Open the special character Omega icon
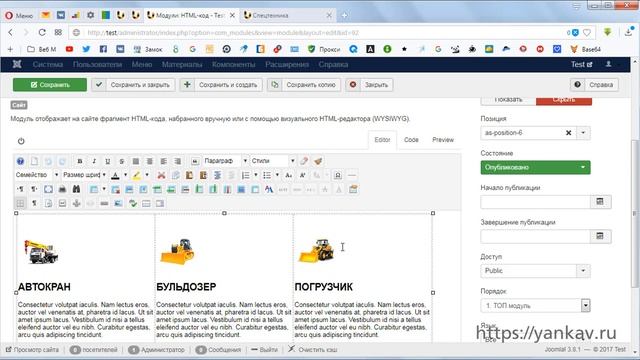Viewport: 640px width, 360px height. coord(338,175)
